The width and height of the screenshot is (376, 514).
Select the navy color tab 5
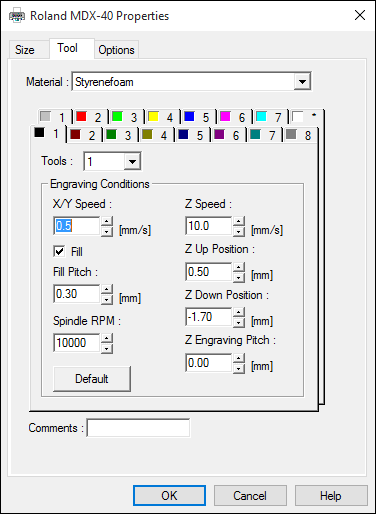tap(193, 135)
